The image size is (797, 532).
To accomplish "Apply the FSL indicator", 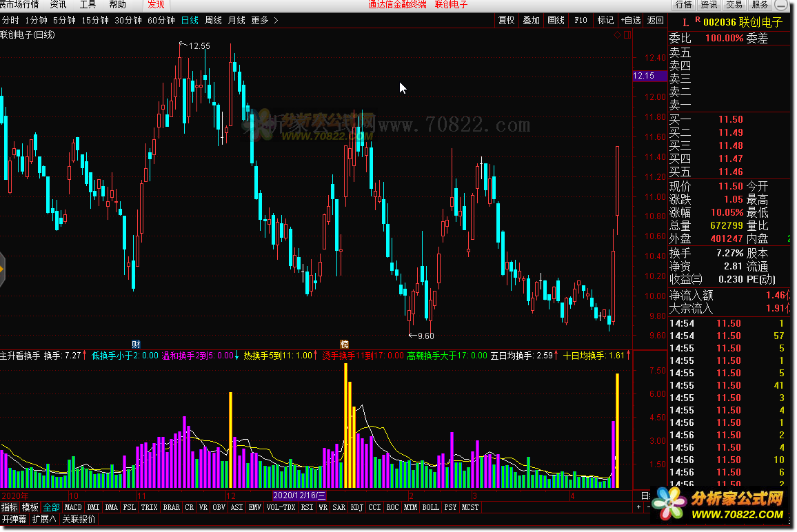I will (x=130, y=507).
